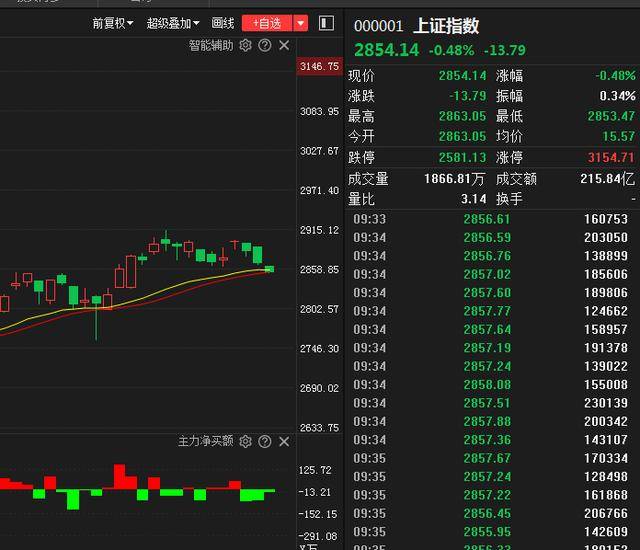Select the 09:33 tick row 2856.61

(492, 219)
